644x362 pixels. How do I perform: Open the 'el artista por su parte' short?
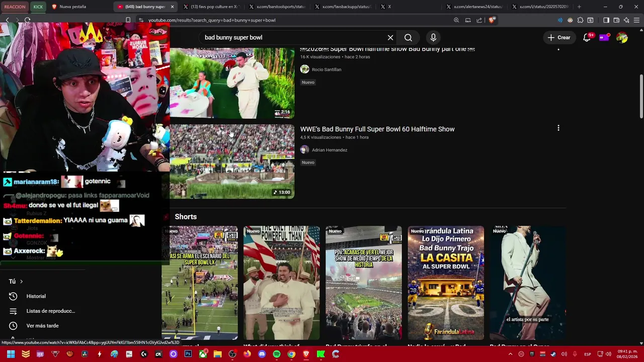tap(528, 283)
